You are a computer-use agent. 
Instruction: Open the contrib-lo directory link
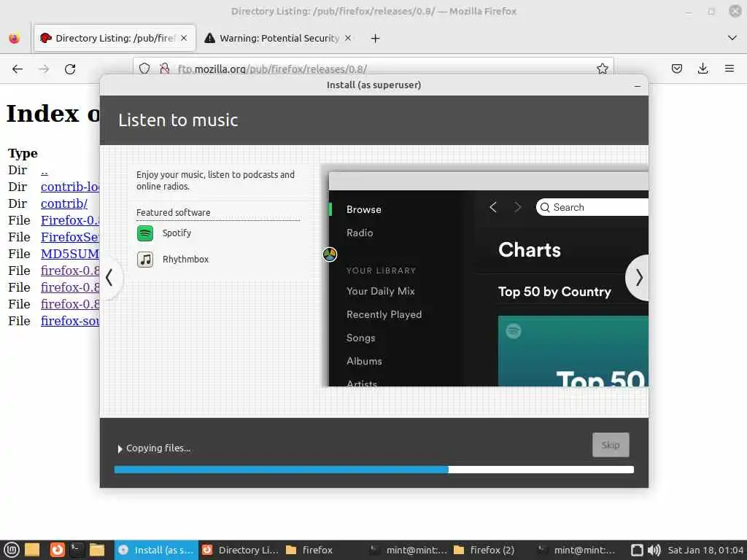coord(70,187)
